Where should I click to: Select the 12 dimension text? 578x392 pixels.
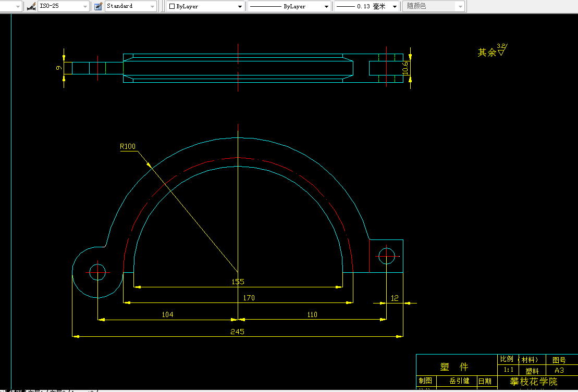395,298
